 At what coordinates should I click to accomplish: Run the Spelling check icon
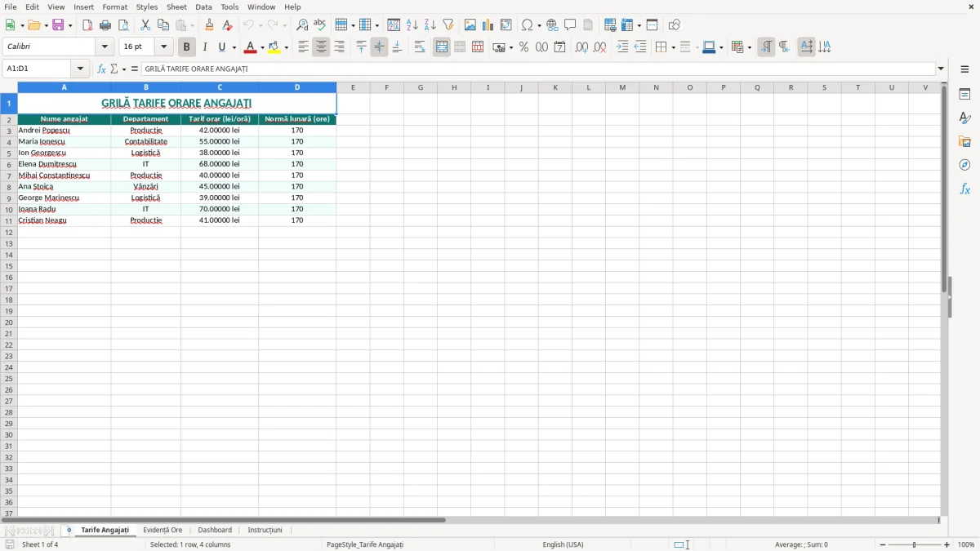(x=320, y=25)
